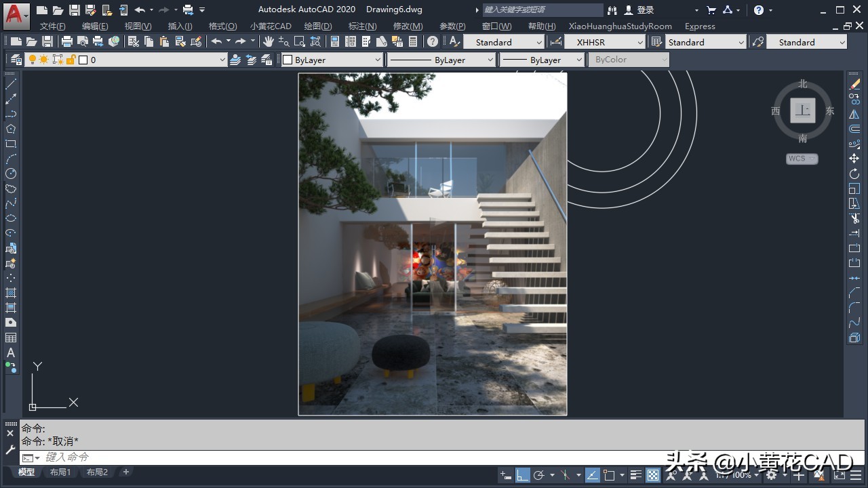Expand the undo history arrow in standard toolbar
This screenshot has width=868, height=488.
pyautogui.click(x=229, y=41)
